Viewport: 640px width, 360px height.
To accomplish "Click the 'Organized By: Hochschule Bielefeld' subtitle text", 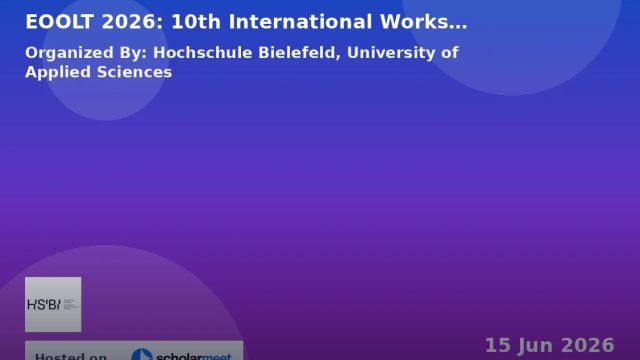I will [242, 62].
